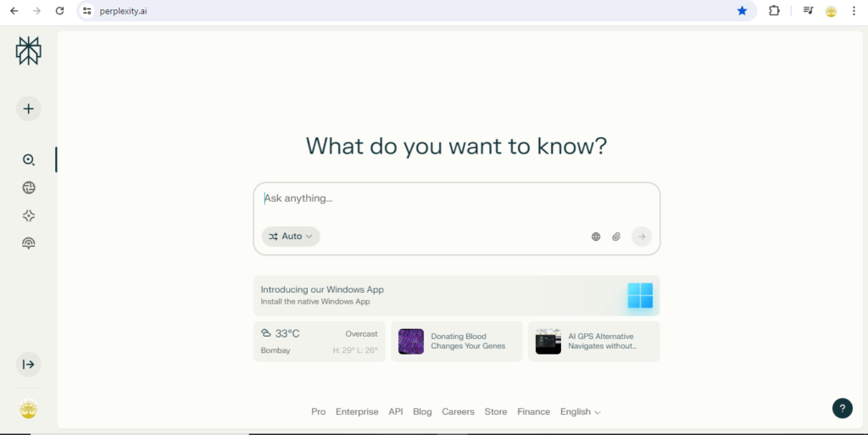This screenshot has height=435, width=868.
Task: Go back in browser
Action: pyautogui.click(x=14, y=10)
